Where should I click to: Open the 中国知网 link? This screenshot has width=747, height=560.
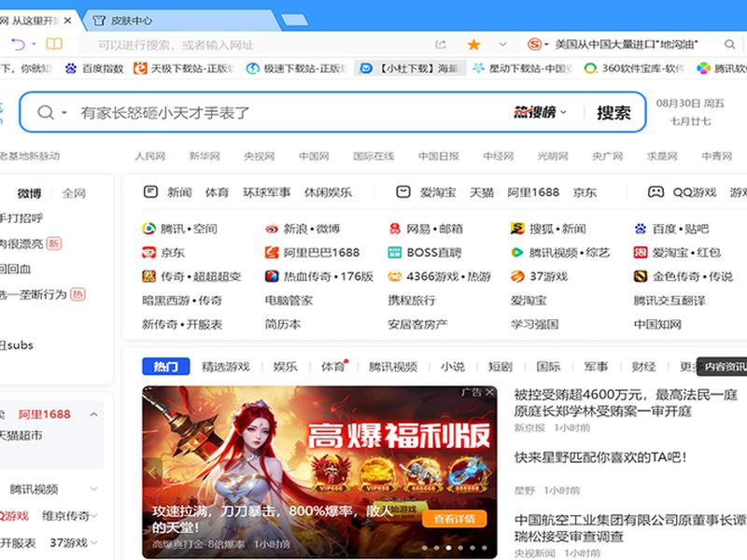coord(657,324)
